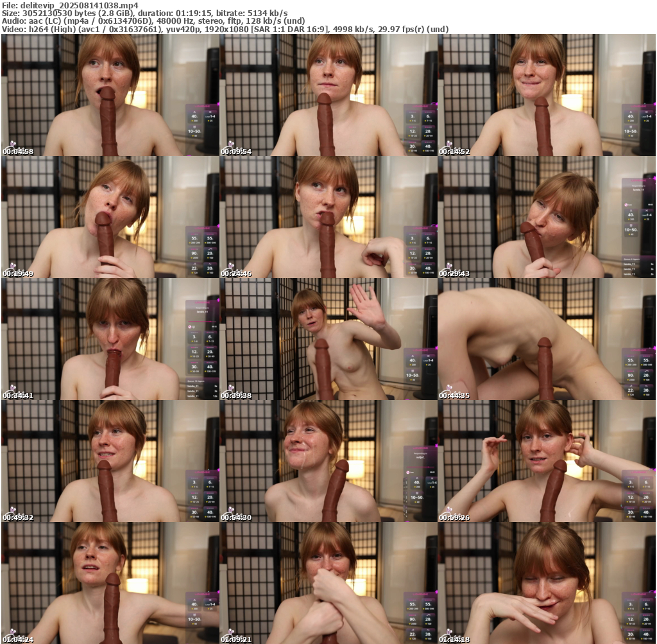The height and width of the screenshot is (644, 657).
Task: Choose the frame marked 00:54:30
Action: tap(328, 461)
